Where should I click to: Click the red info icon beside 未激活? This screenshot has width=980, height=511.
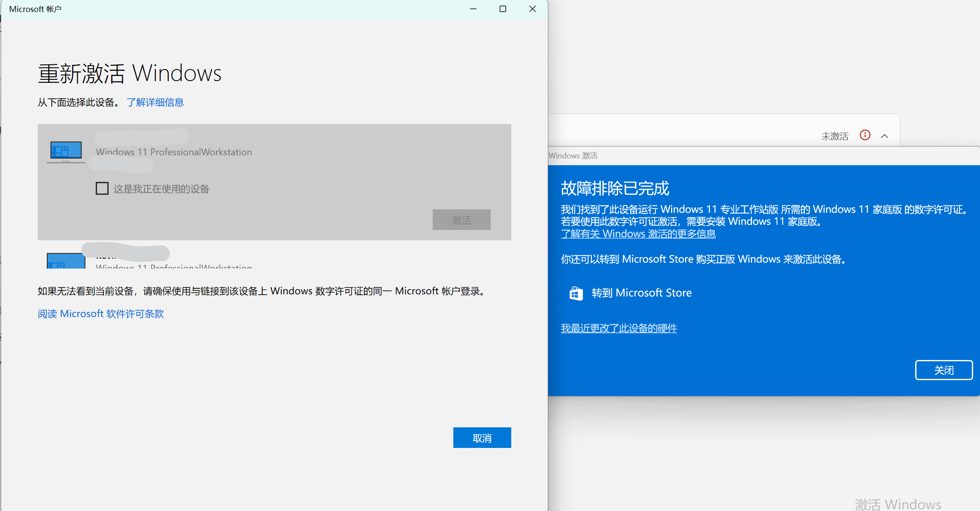[x=865, y=136]
